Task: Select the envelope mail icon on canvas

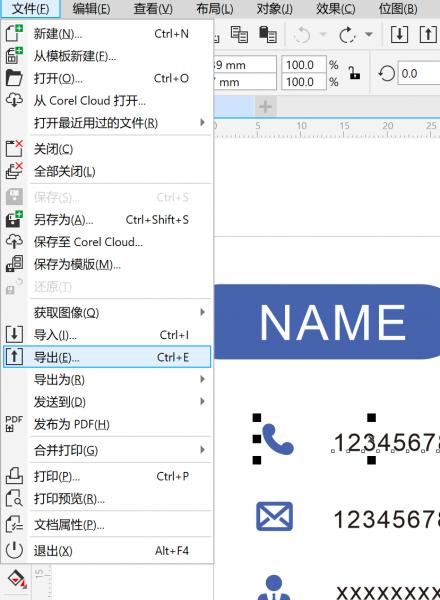Action: pos(274,516)
